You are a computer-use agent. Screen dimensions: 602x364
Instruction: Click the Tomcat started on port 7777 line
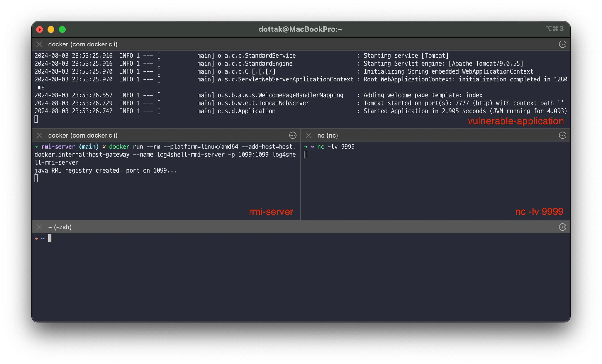[463, 103]
